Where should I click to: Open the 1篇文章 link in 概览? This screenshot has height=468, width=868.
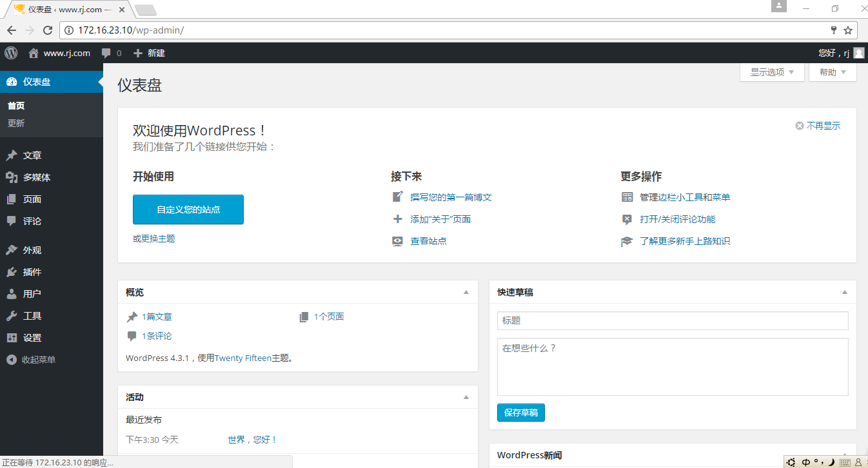click(x=157, y=317)
